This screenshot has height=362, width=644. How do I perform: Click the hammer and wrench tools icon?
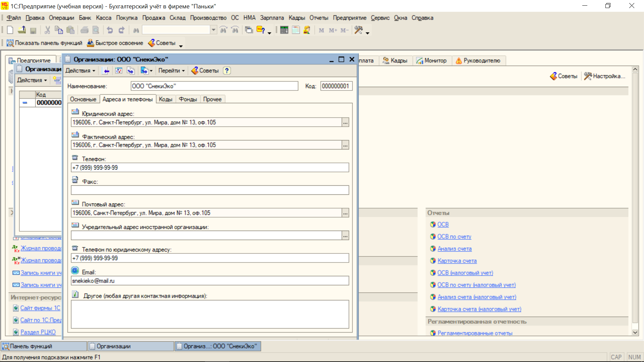click(x=359, y=30)
